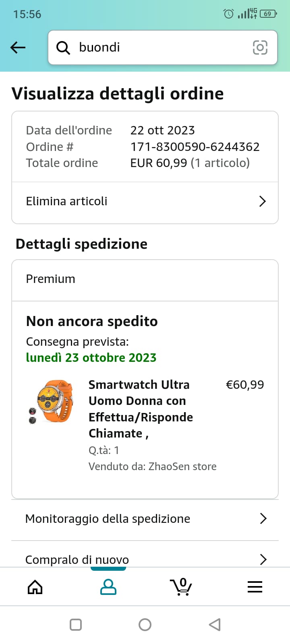Image resolution: width=290 pixels, height=644 pixels.
Task: Tap the search magnifier icon
Action: [63, 48]
